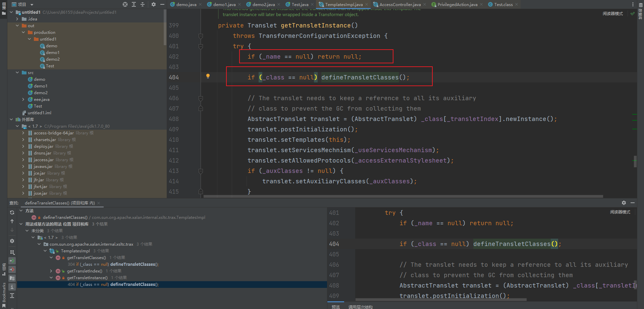644x309 pixels.
Task: Switch to the demo2.java tab
Action: pyautogui.click(x=263, y=4)
